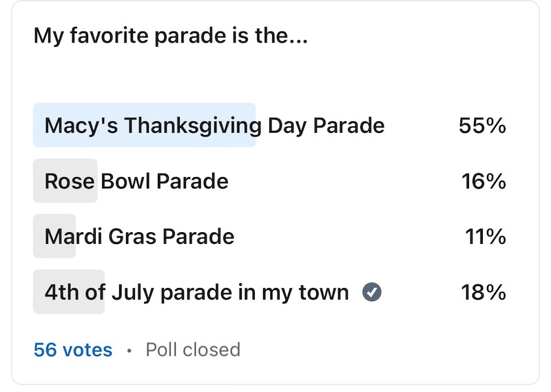The image size is (551, 392).
Task: Click 'town' in the 4th of July option
Action: 324,293
